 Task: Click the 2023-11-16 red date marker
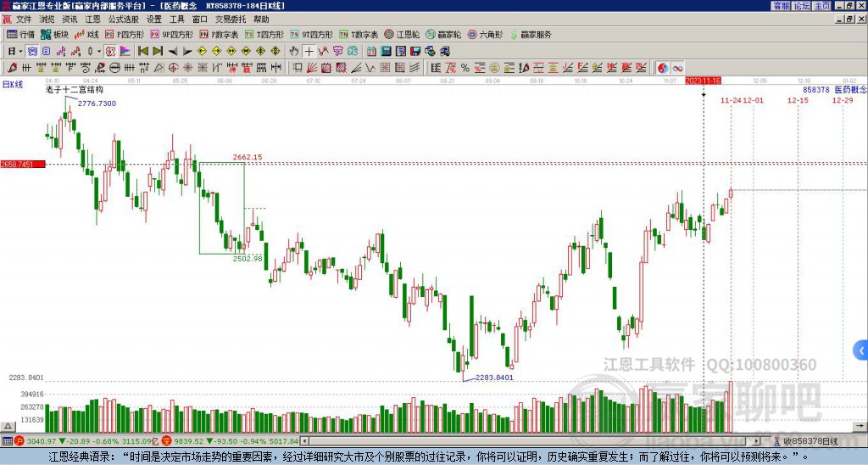[703, 81]
